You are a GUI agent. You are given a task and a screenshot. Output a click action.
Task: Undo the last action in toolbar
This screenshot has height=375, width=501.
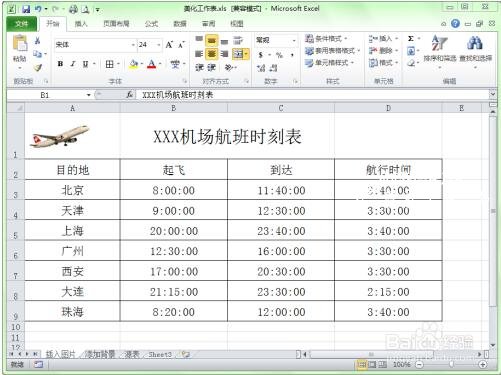[38, 9]
